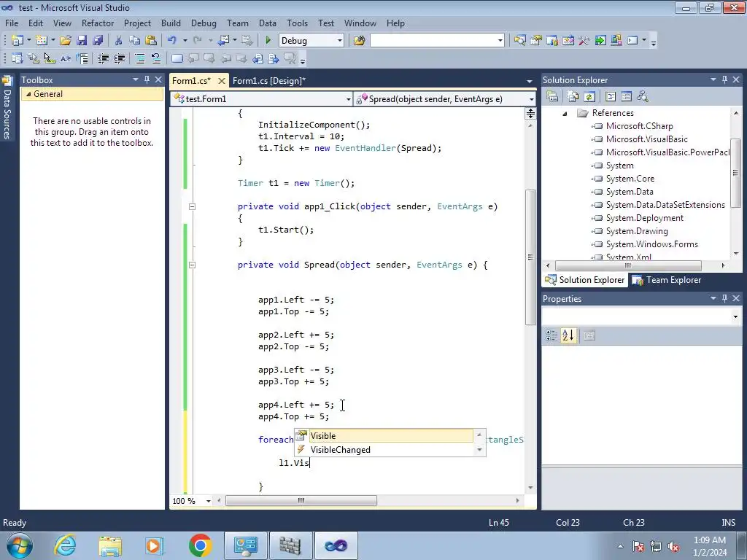
Task: Open the Spread member dropdown
Action: [531, 99]
